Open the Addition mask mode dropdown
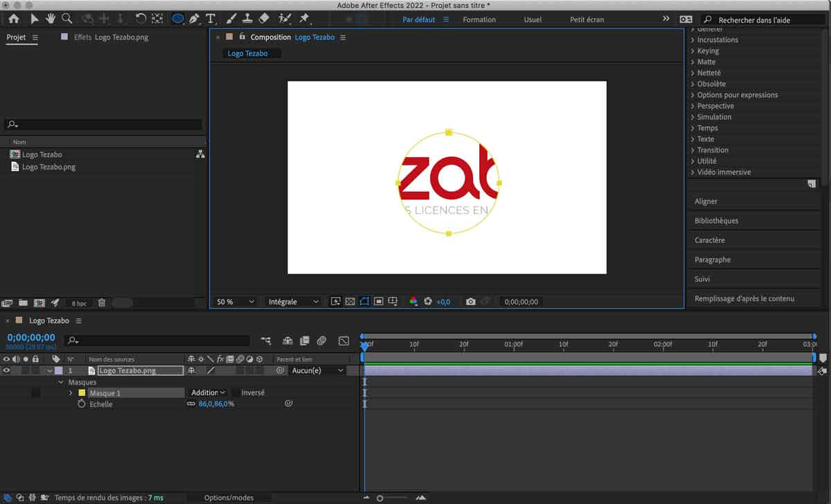The image size is (831, 504). 208,393
